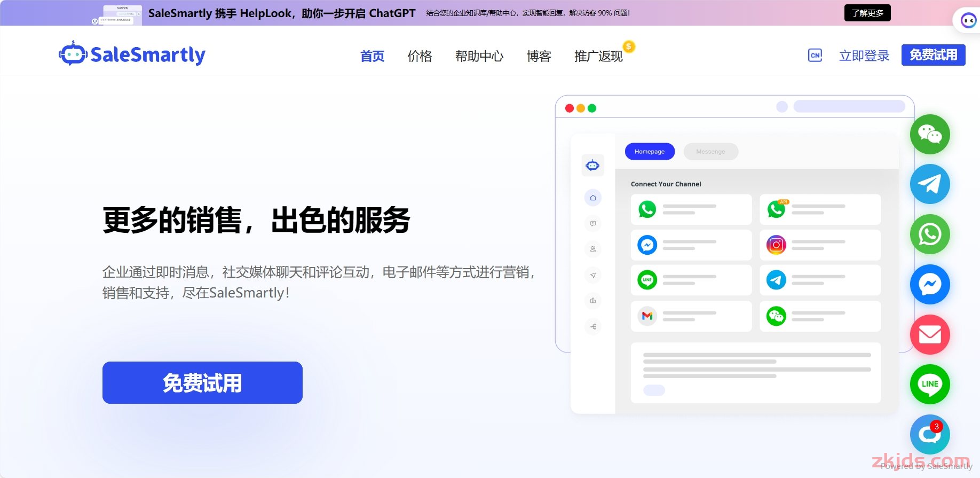
Task: Click the mockup browser address bar
Action: tap(849, 106)
